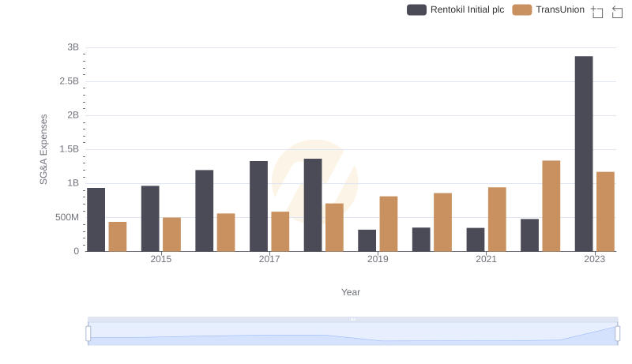The image size is (632, 364).
Task: Click the 2017 Rentokil Initial plc bar
Action: click(258, 206)
